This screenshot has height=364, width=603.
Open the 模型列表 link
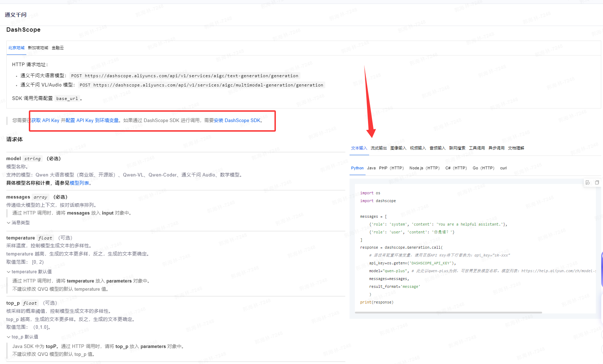click(79, 183)
